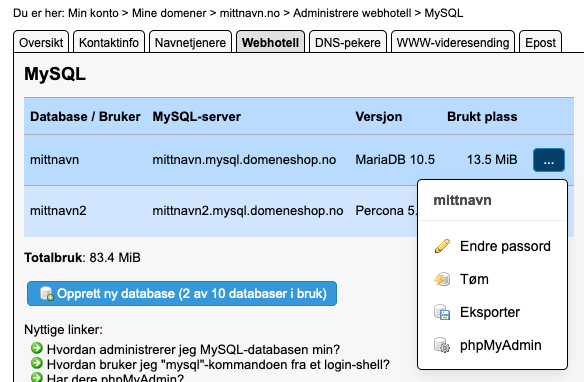The width and height of the screenshot is (584, 382).
Task: Open the DNS-pekere tab
Action: pos(347,42)
